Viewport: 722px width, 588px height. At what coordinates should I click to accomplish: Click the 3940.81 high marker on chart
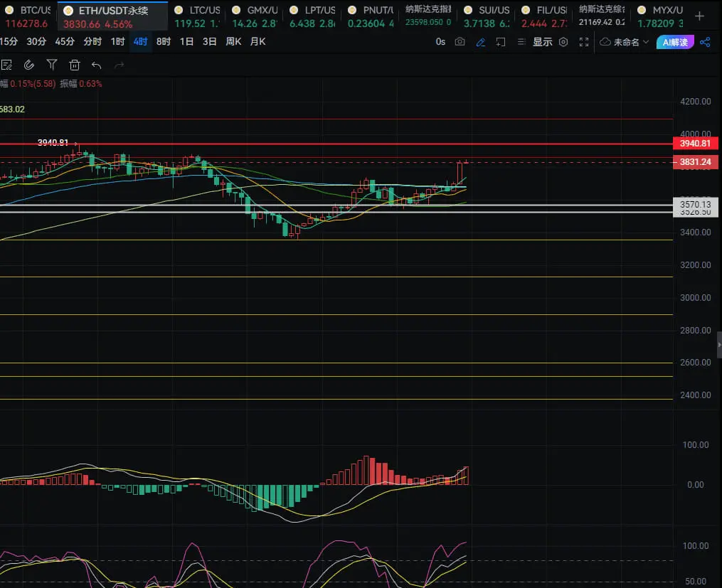tap(53, 143)
